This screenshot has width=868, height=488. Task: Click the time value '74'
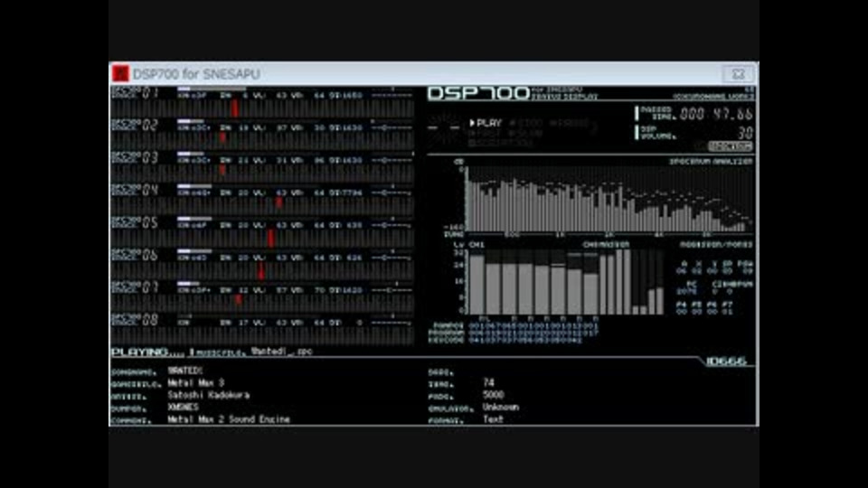pos(488,383)
